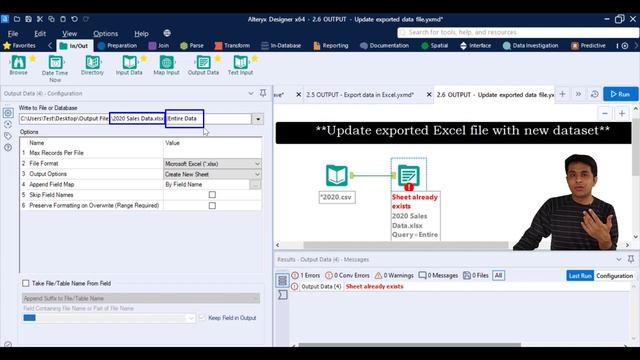Click the Input Data node on canvas
The width and height of the screenshot is (640, 360).
tap(337, 176)
